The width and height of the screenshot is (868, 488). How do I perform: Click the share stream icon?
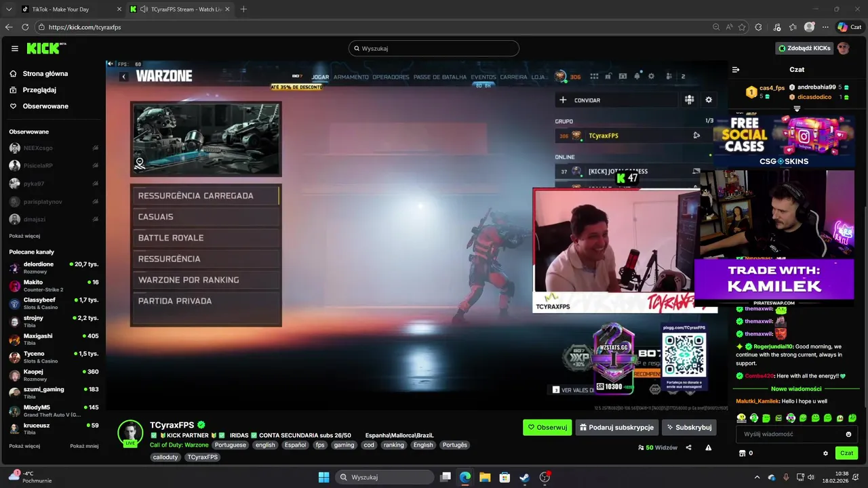tap(688, 447)
